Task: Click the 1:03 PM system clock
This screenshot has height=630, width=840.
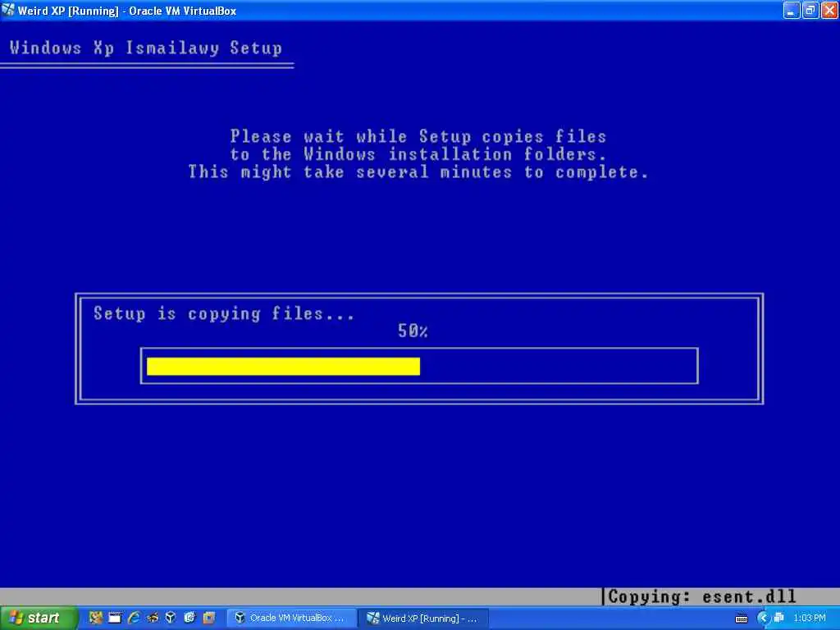Action: point(809,619)
